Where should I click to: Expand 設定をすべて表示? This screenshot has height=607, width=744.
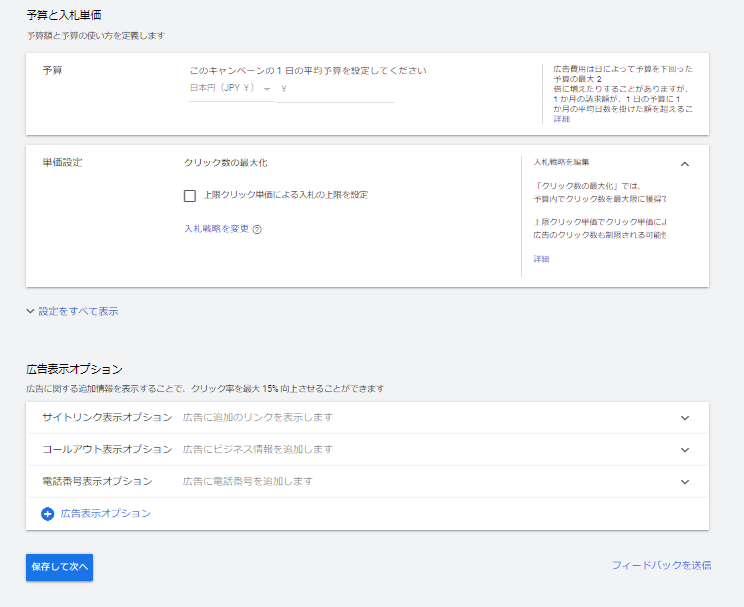72,311
